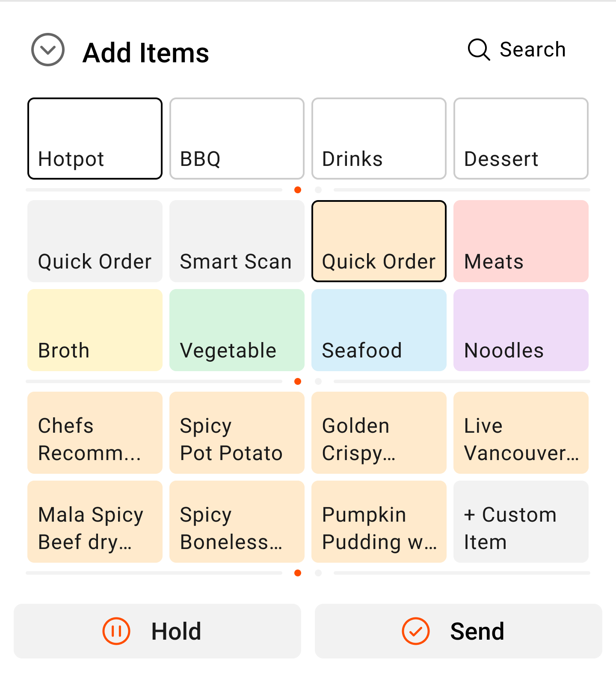Select the green Vegetable category

tap(237, 330)
